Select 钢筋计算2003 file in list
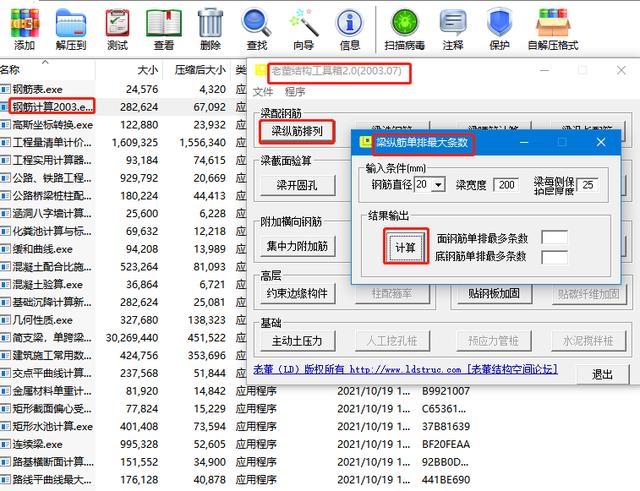640x491 pixels. [x=52, y=107]
